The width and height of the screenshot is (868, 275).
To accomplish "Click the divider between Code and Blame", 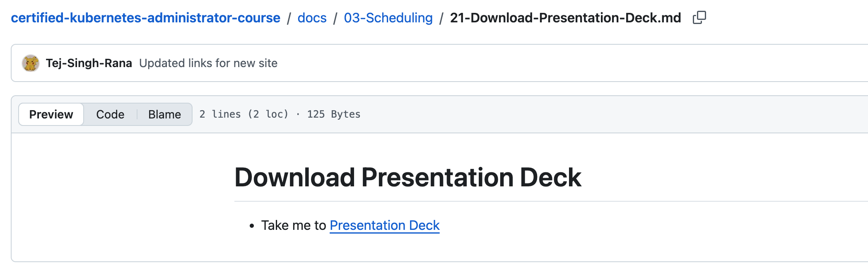I will pyautogui.click(x=137, y=114).
